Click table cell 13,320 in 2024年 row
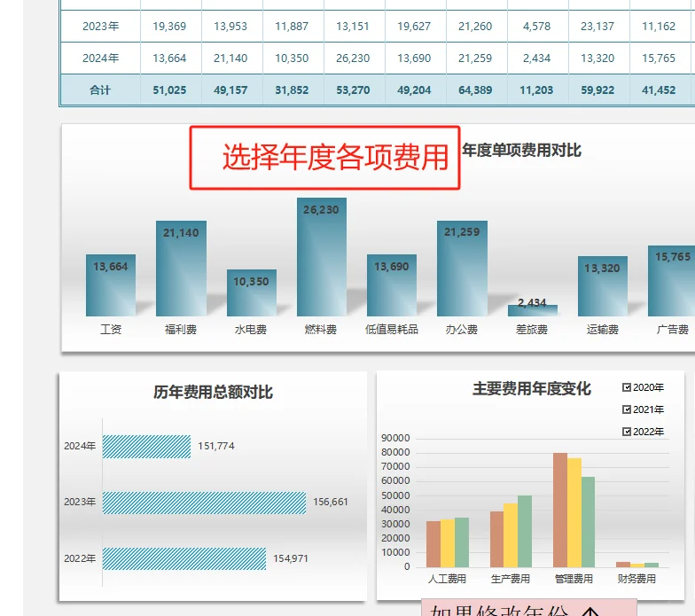 pyautogui.click(x=597, y=58)
